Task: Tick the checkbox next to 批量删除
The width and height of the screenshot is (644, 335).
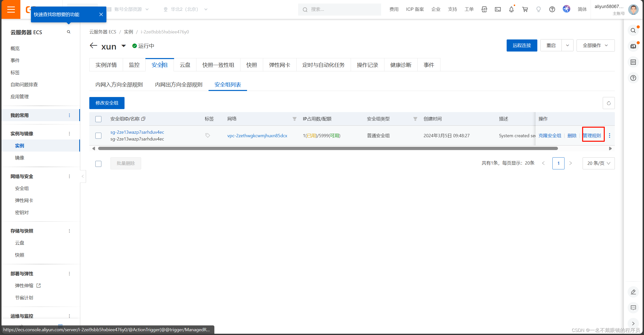Action: coord(98,164)
